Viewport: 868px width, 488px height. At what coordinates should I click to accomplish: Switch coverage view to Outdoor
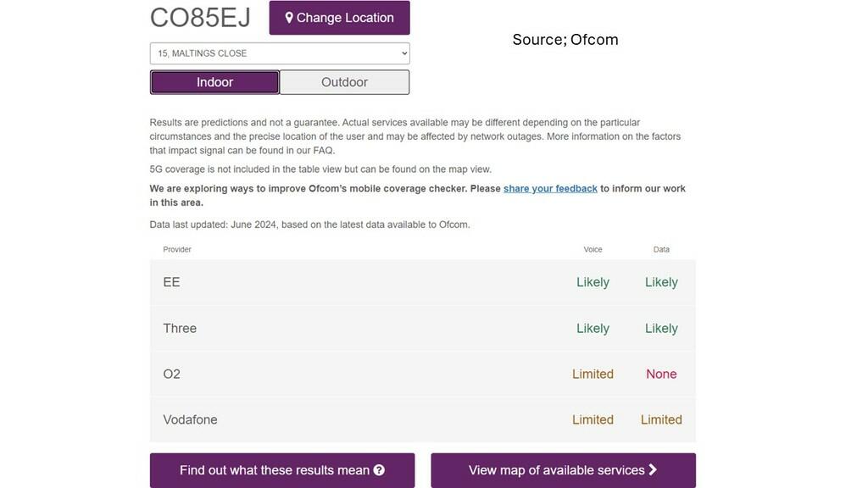(344, 82)
